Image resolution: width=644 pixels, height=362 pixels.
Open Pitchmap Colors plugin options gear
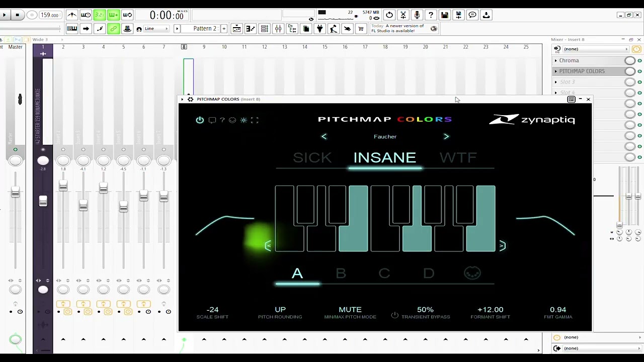point(190,99)
